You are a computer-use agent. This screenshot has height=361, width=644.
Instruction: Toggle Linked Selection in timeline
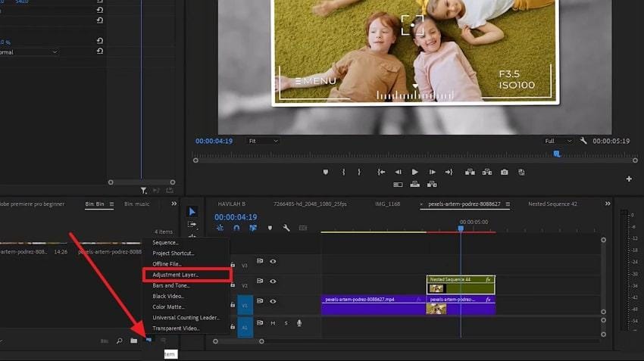tap(253, 228)
